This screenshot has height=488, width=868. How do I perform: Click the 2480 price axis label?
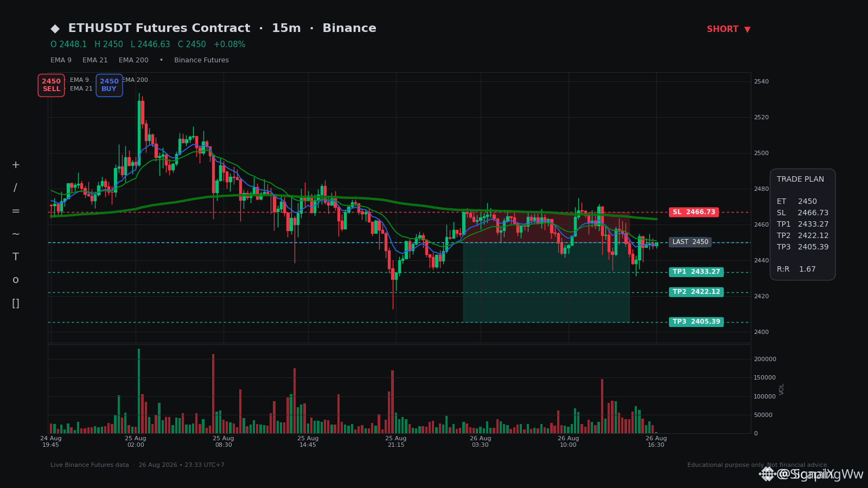click(761, 189)
